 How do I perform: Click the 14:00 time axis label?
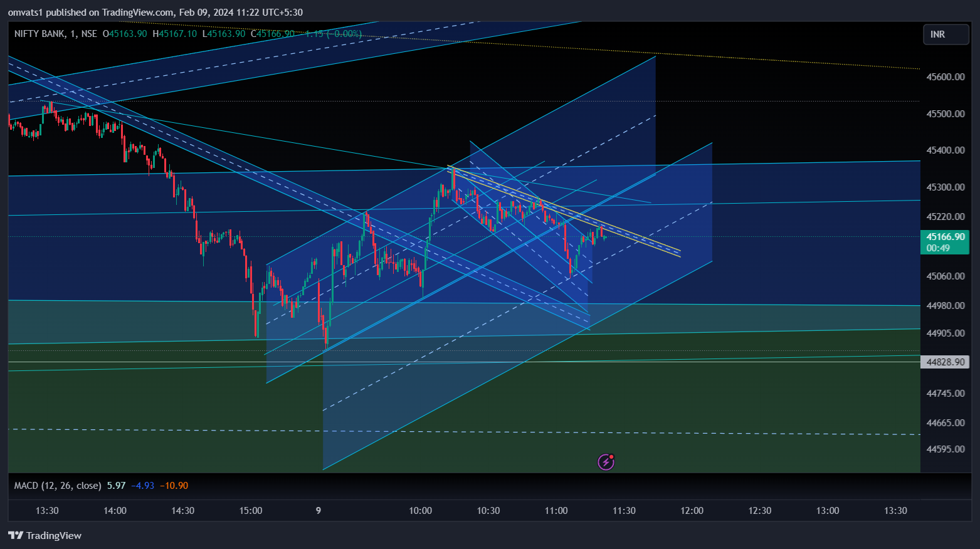pos(115,511)
